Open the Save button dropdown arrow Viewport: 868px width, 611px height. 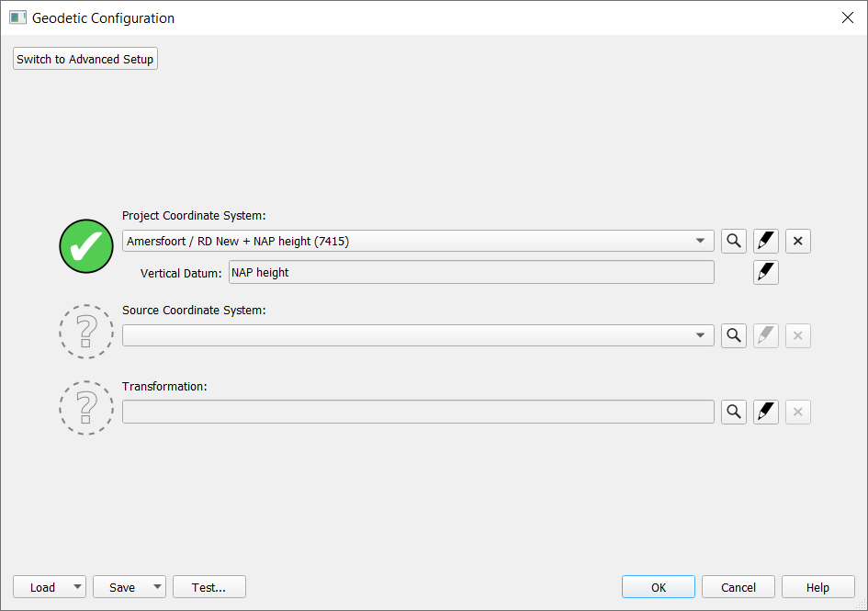[x=157, y=588]
